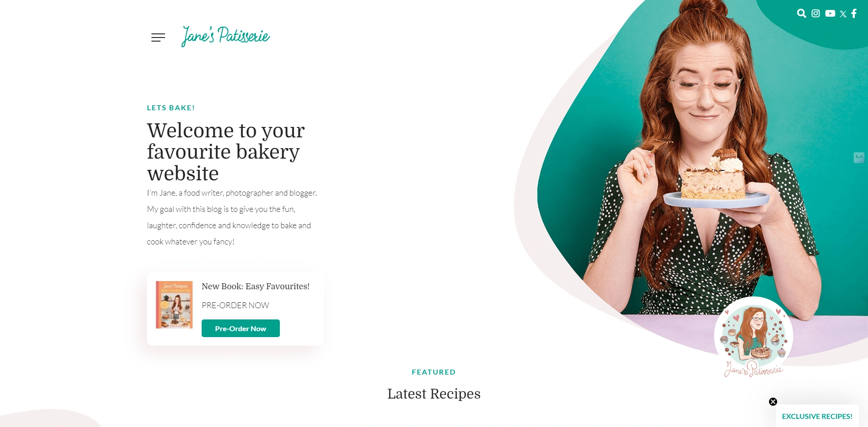This screenshot has height=427, width=868.
Task: Open the New Book: Easy Favourites! title
Action: (x=255, y=286)
